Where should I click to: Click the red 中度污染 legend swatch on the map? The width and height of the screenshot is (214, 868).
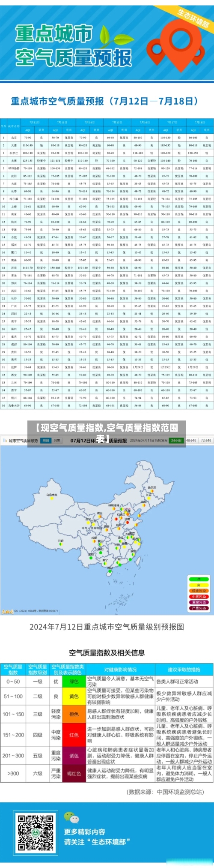pyautogui.click(x=199, y=597)
